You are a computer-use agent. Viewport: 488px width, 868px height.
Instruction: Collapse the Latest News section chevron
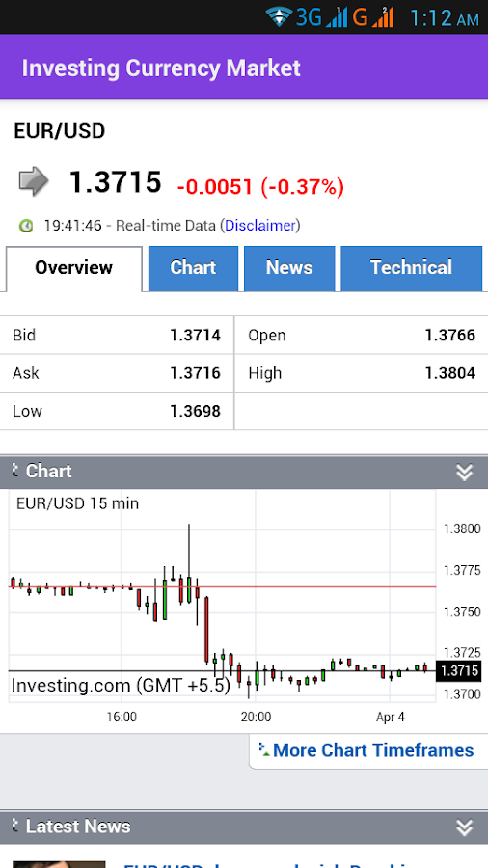click(x=464, y=827)
